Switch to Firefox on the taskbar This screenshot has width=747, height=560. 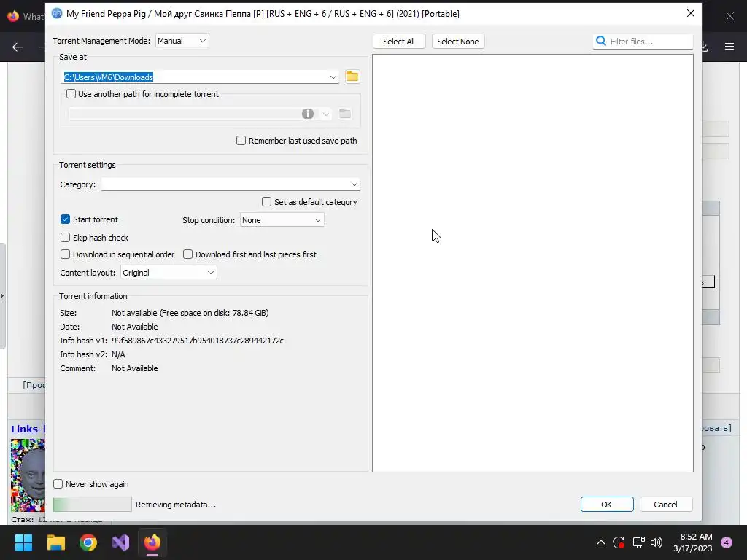click(x=152, y=542)
